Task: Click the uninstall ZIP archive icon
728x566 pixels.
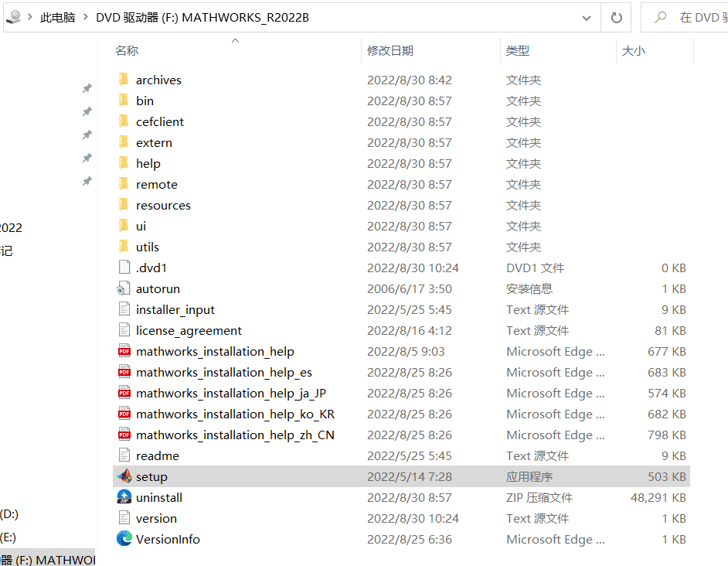Action: 124,496
